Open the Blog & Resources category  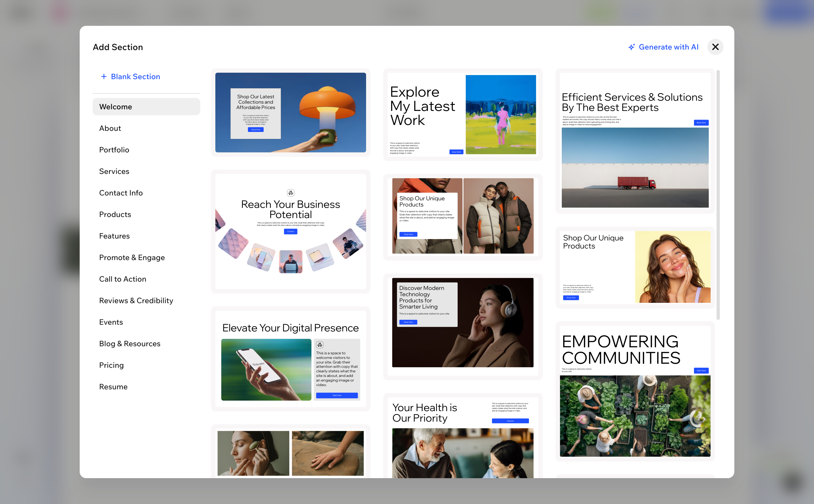click(x=146, y=344)
